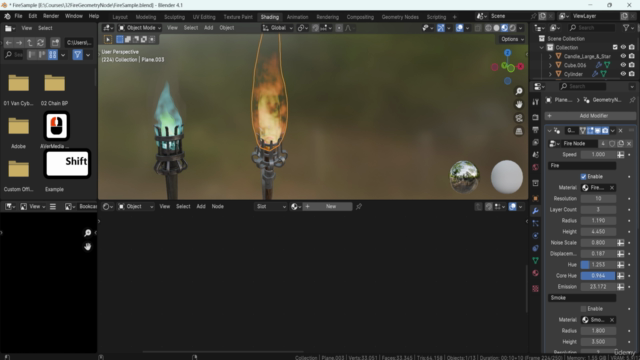This screenshot has width=640, height=360.
Task: Click the viewport zoom magnifier gizmo
Action: [x=519, y=91]
